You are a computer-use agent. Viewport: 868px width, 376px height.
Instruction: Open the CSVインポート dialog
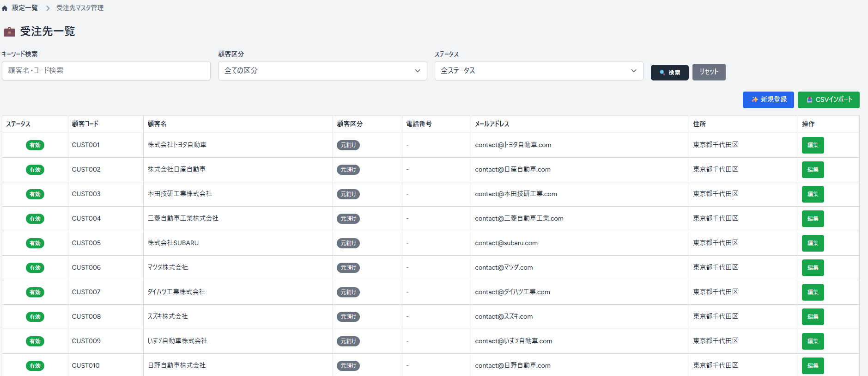[828, 100]
